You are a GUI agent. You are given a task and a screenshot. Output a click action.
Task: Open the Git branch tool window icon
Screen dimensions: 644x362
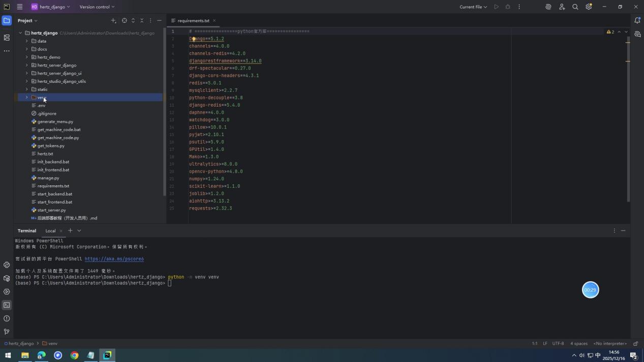[7, 332]
